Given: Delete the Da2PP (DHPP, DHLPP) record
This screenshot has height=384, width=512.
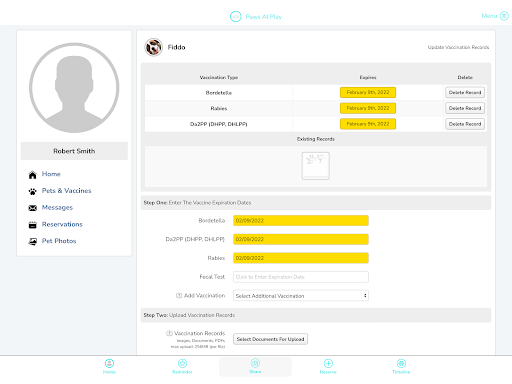Looking at the screenshot, I should click(465, 124).
